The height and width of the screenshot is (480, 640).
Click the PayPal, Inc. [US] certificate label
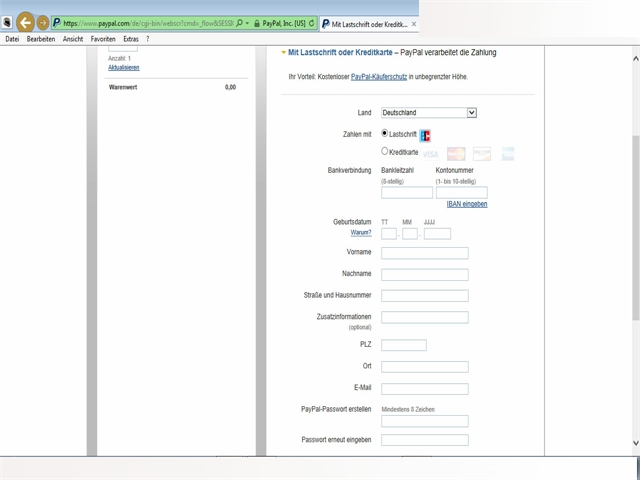(x=284, y=24)
